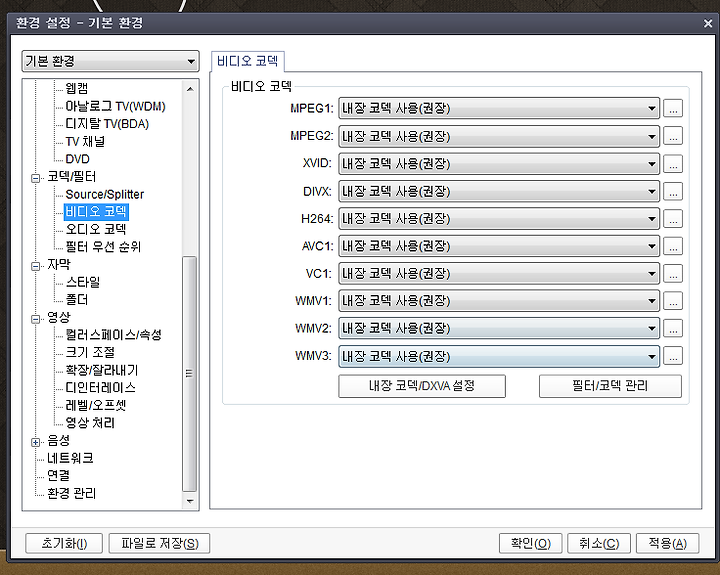This screenshot has width=720, height=575.
Task: Select 아날로그 TV(WDM) tree item
Action: point(115,106)
